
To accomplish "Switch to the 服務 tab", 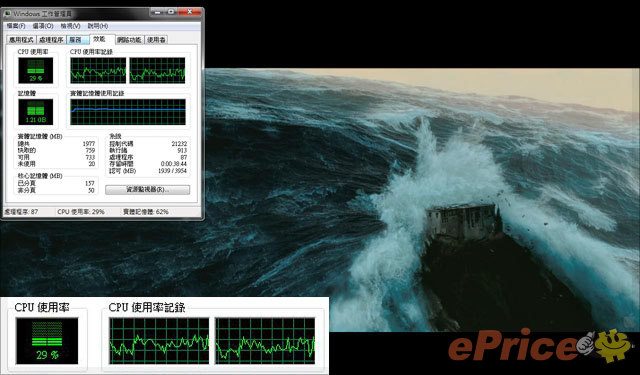I will coord(78,40).
